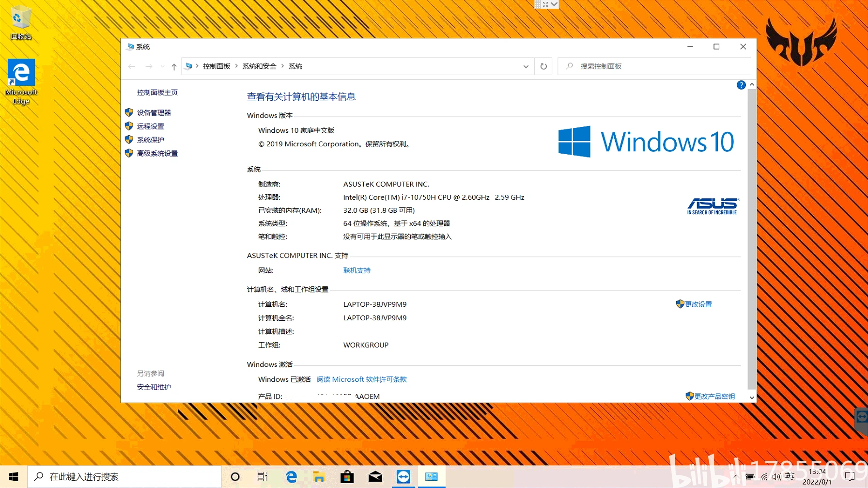This screenshot has height=488, width=868.
Task: Go back using the back arrow
Action: pyautogui.click(x=132, y=66)
